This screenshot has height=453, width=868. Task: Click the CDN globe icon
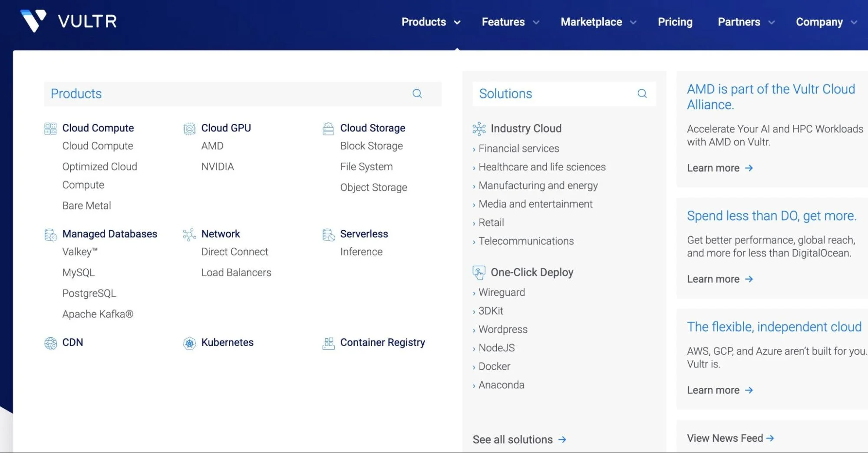coord(50,343)
